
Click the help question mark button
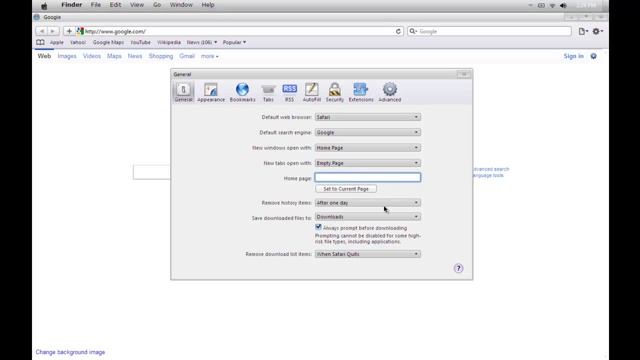[458, 268]
